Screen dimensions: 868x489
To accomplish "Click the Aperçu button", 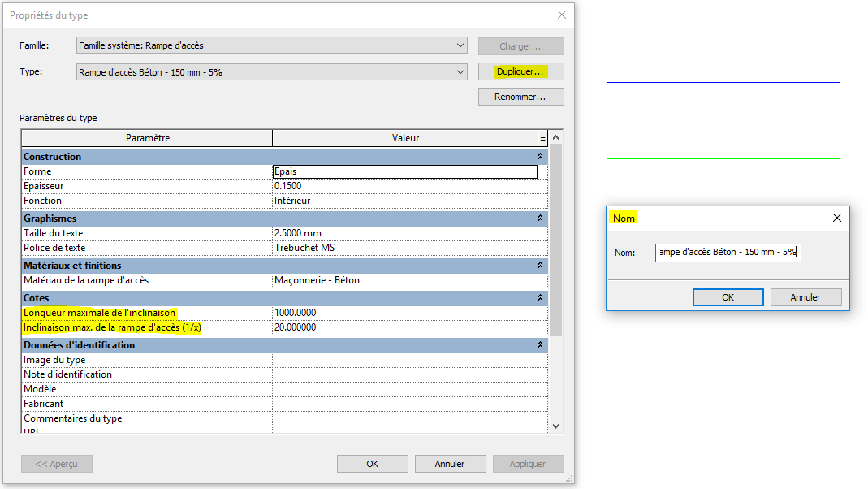I will tap(56, 463).
